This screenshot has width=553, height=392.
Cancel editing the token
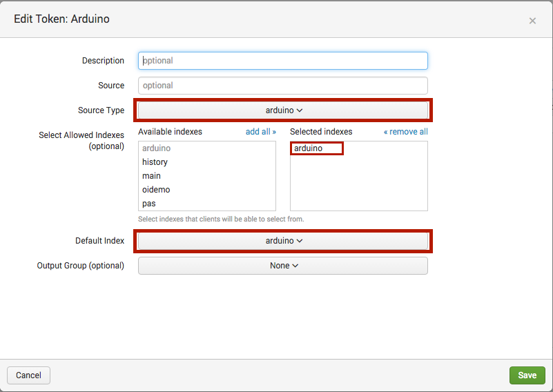28,375
